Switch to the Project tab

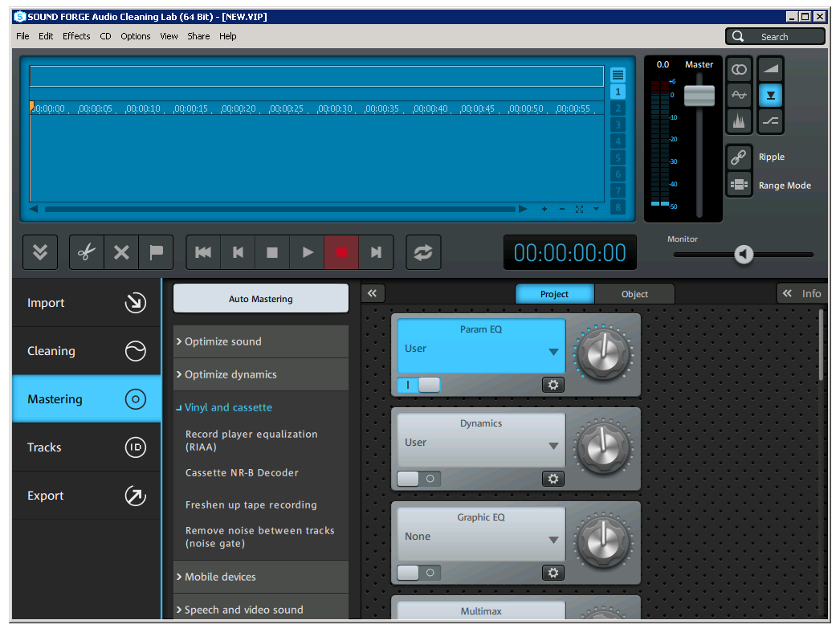[x=554, y=294]
